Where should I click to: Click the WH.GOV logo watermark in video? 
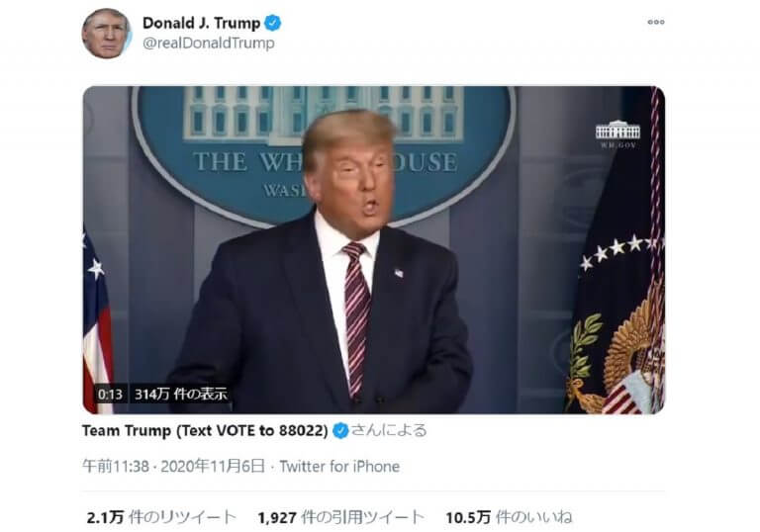617,133
